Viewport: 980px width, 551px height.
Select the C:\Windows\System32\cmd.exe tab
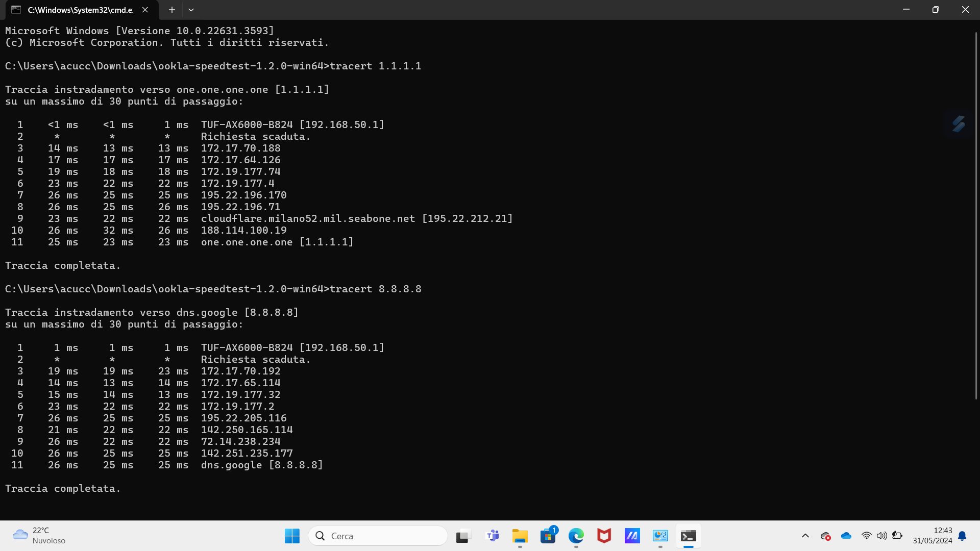click(79, 10)
